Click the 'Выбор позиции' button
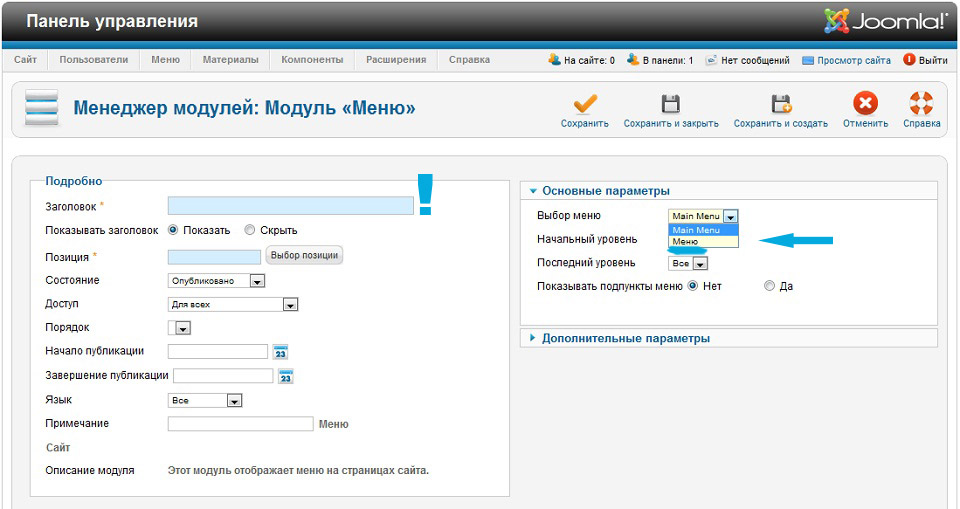960x509 pixels. pos(304,256)
